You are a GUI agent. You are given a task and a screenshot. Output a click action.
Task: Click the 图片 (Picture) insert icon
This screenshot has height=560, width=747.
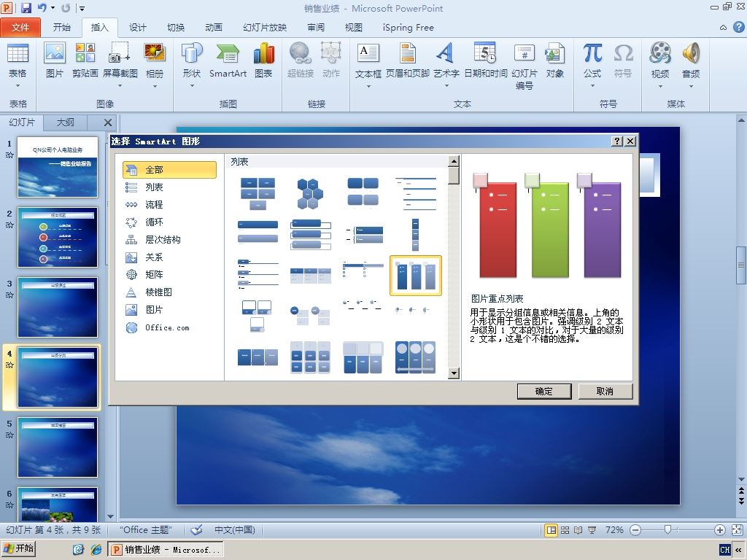[x=54, y=61]
